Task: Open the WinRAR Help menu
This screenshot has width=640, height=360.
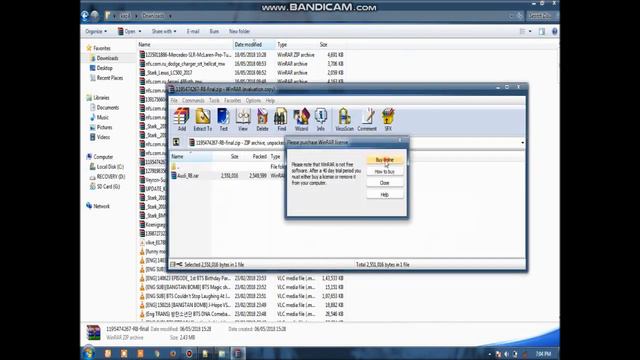Action: [270, 100]
